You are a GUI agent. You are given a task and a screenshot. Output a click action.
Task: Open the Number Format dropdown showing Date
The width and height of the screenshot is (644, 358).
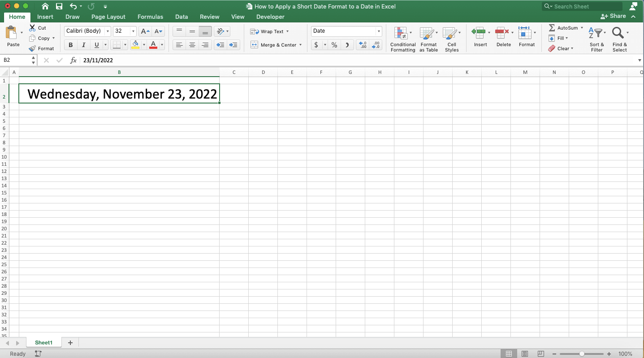coord(346,31)
